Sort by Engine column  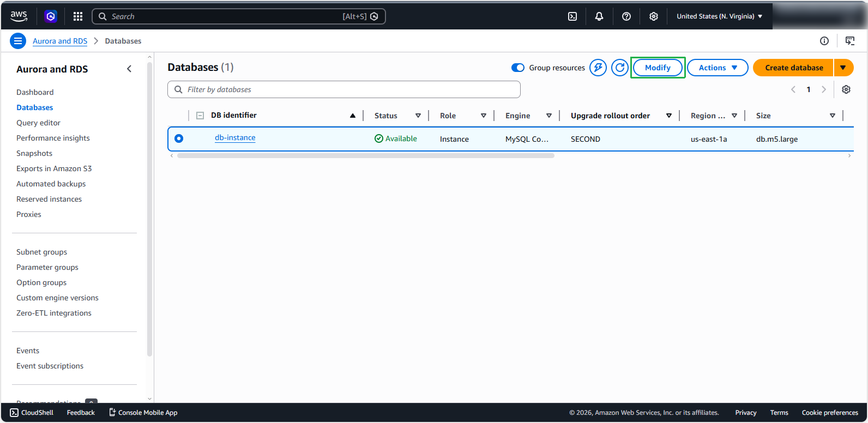[x=549, y=116]
